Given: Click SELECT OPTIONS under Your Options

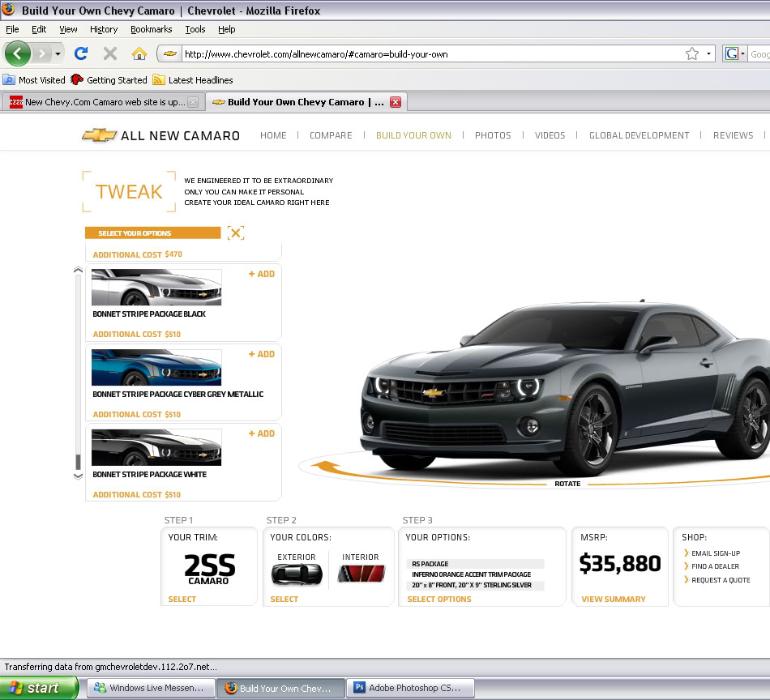Looking at the screenshot, I should point(439,599).
